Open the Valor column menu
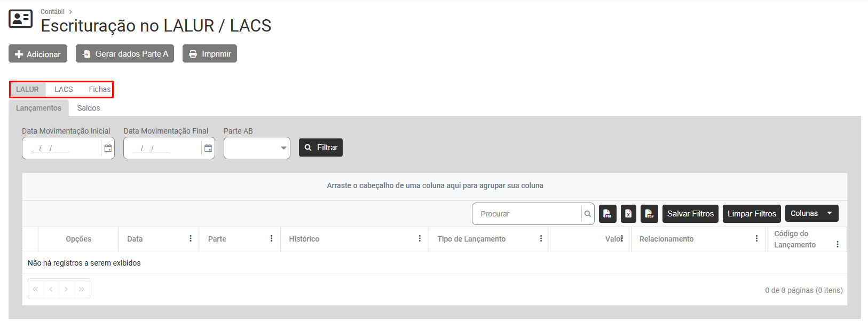868x326 pixels. [x=622, y=239]
